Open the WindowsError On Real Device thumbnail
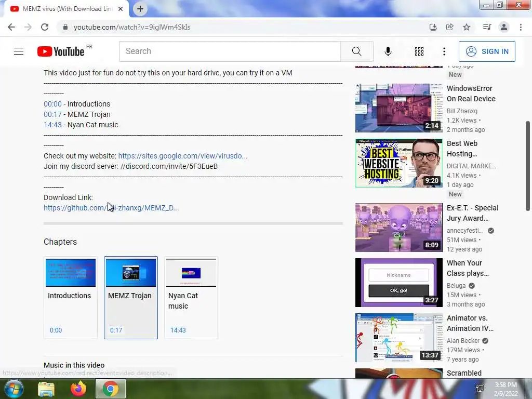Viewport: 532px width, 399px height. click(x=398, y=108)
